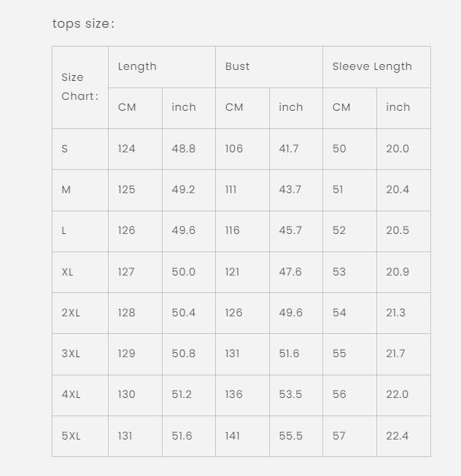Select the M size row label
This screenshot has width=461, height=476.
tap(66, 190)
